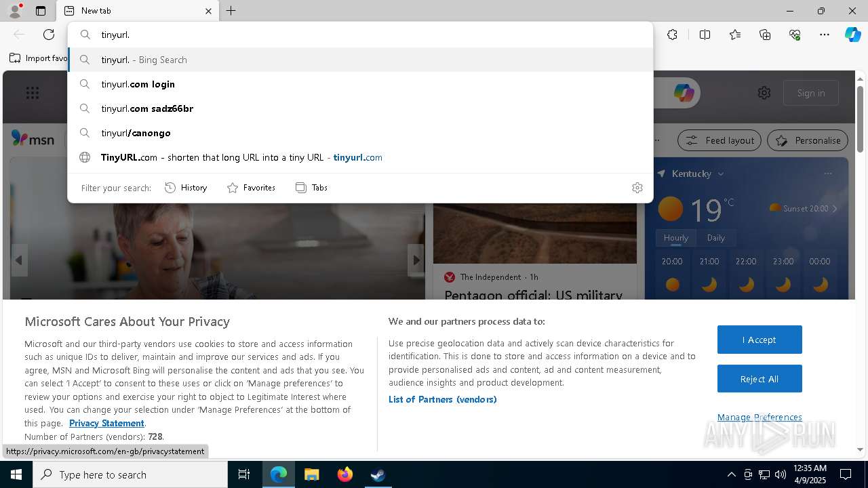Filter search by Favorites
The image size is (868, 488).
(x=251, y=188)
